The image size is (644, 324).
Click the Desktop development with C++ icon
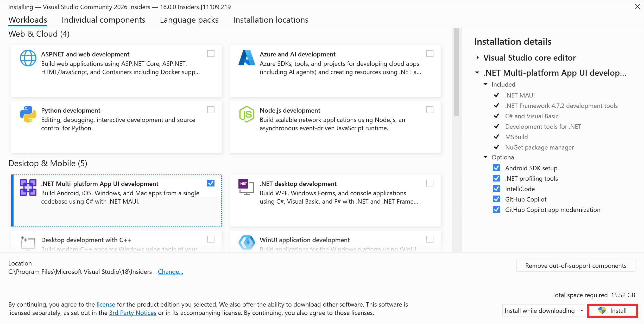(28, 243)
